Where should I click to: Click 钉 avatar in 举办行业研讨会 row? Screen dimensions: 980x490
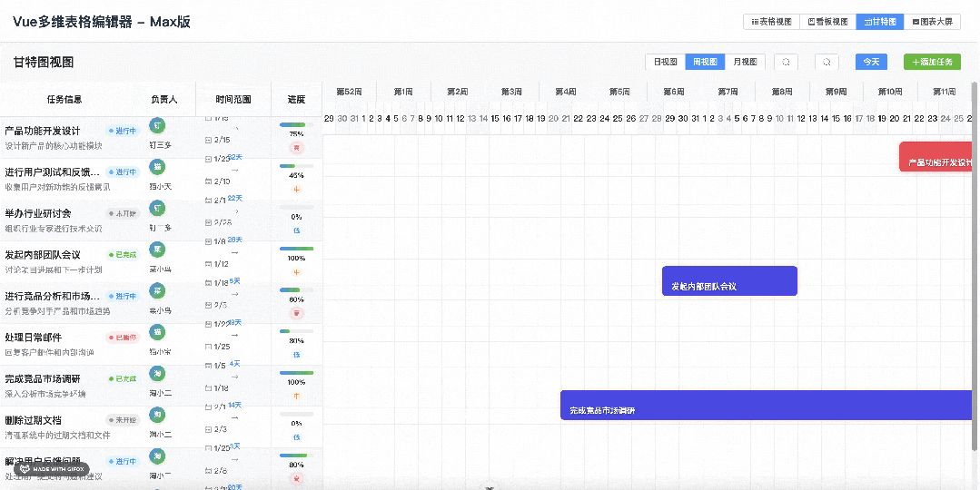[157, 208]
